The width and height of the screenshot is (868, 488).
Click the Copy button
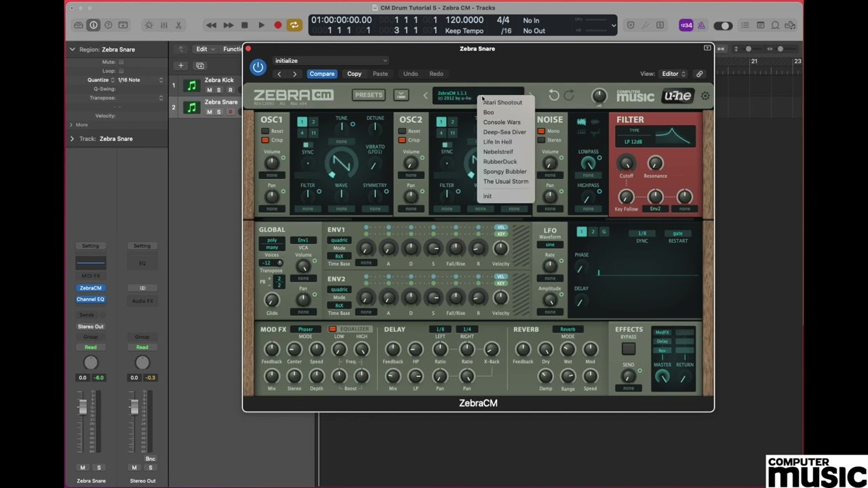pyautogui.click(x=354, y=74)
